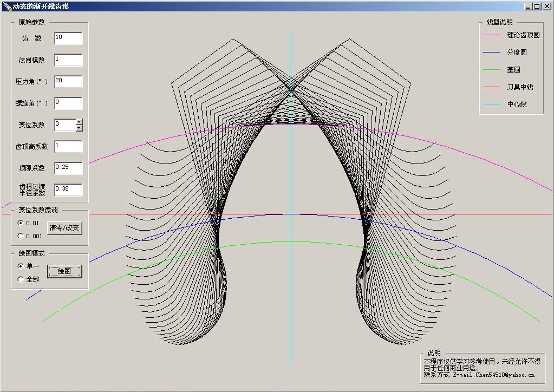The image size is (554, 392).
Task: Click the 中心线 legend label
Action: click(x=517, y=104)
